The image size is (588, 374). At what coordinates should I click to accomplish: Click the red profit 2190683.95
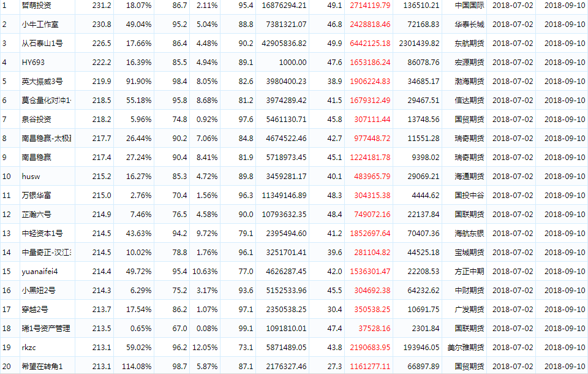pyautogui.click(x=370, y=348)
